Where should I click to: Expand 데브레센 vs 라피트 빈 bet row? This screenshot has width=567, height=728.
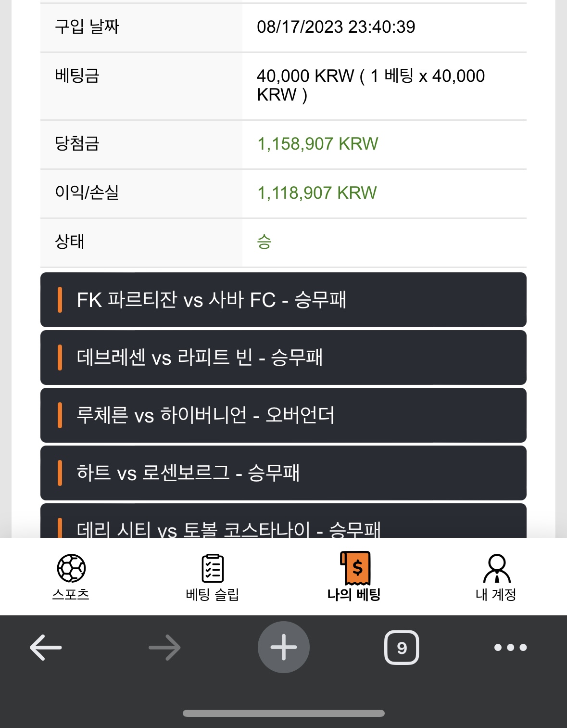pos(283,358)
